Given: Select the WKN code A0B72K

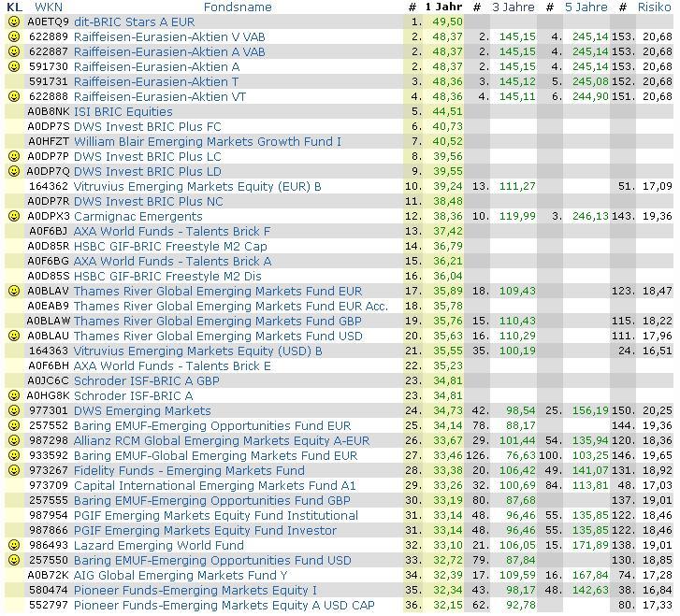Looking at the screenshot, I should tap(48, 575).
